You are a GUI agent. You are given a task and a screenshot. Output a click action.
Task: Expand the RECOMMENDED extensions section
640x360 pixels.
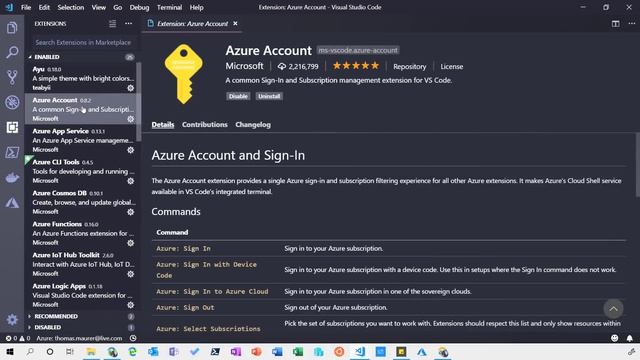(82, 316)
